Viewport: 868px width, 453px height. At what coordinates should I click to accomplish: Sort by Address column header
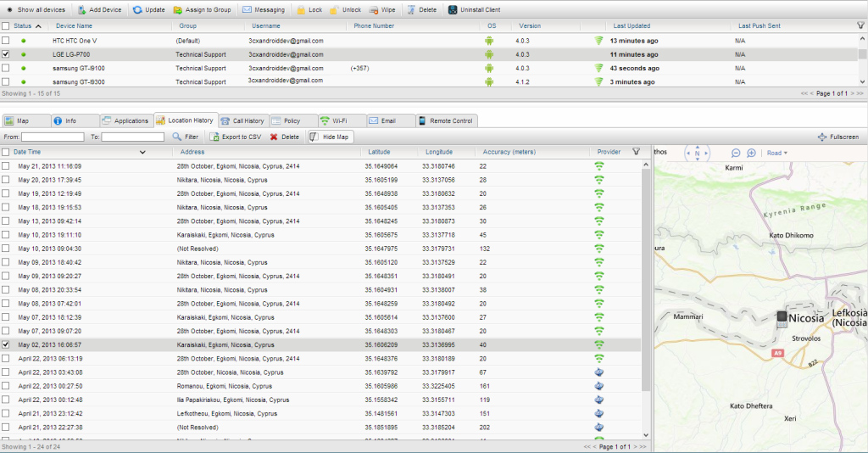point(192,152)
